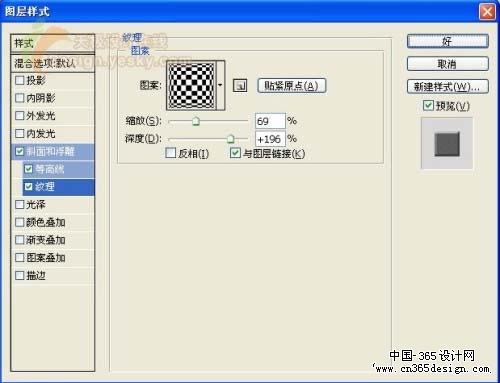Click the 新建样式 new style button
Viewport: 500px width, 383px height.
coord(448,87)
